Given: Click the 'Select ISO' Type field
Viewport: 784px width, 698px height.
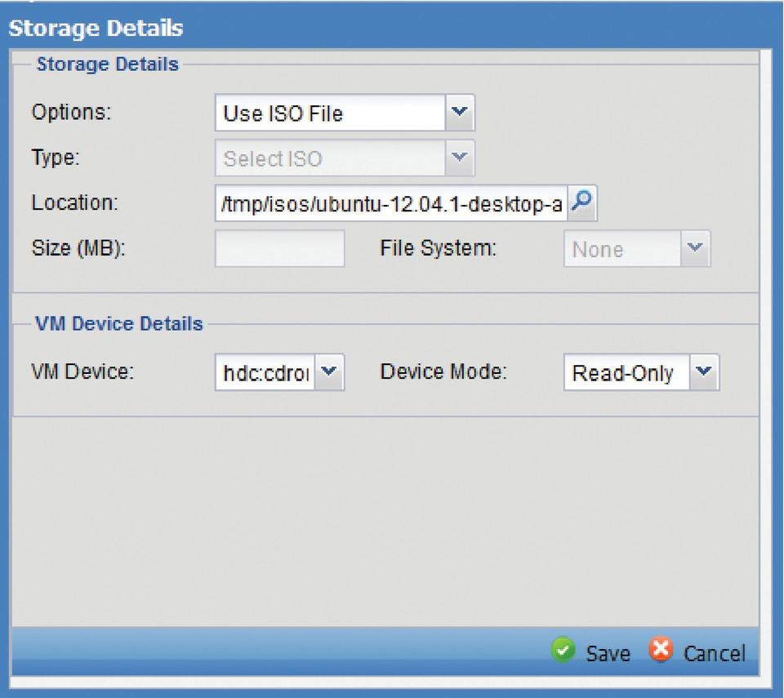Looking at the screenshot, I should (x=330, y=158).
